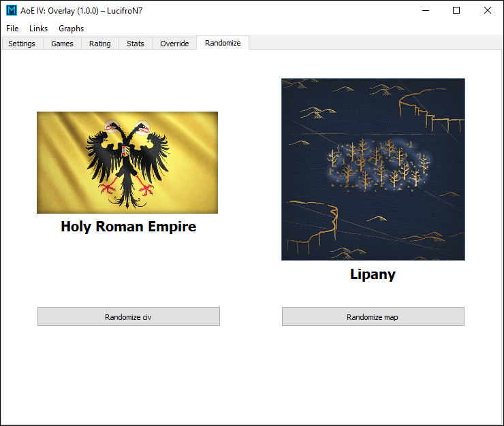The image size is (504, 426).
Task: Switch to the Override tab
Action: click(x=174, y=44)
